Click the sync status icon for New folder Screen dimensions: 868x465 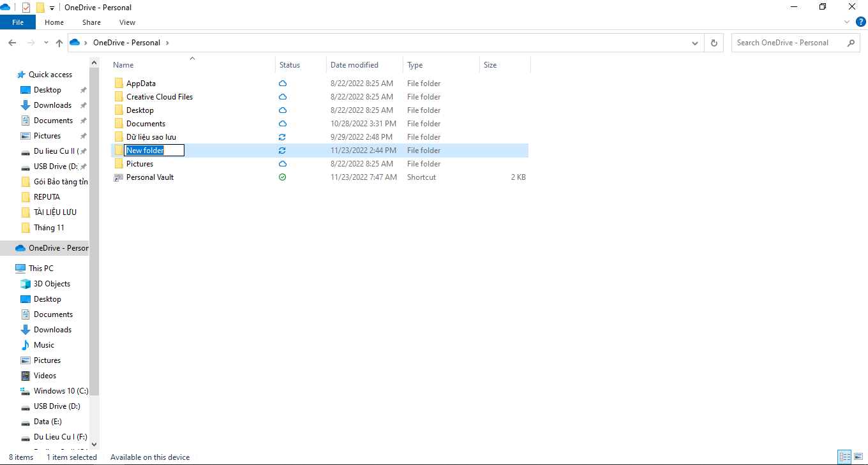(283, 151)
